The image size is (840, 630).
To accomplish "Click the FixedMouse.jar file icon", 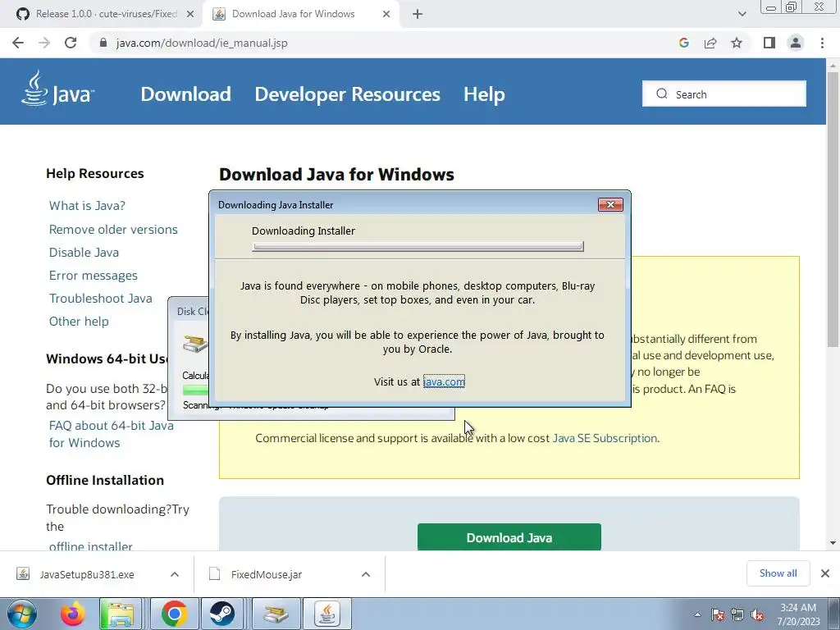I will (214, 573).
